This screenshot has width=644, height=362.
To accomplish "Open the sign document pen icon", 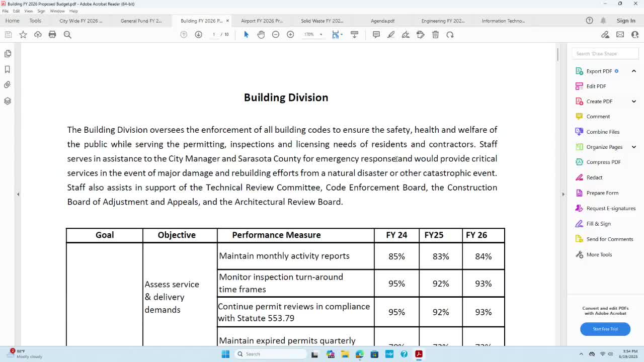I will coord(406,35).
